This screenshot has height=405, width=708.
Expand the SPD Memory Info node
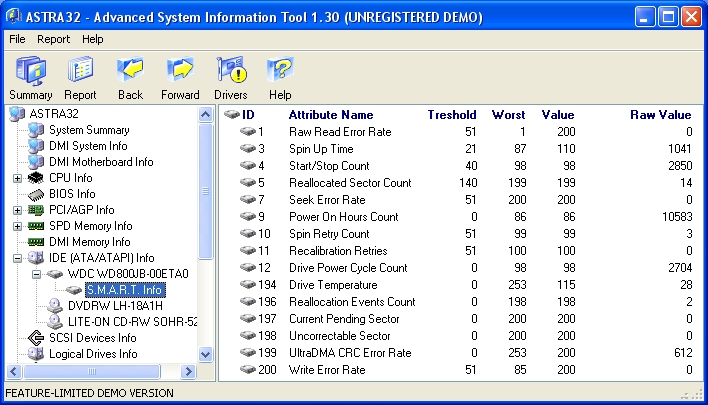(x=17, y=226)
